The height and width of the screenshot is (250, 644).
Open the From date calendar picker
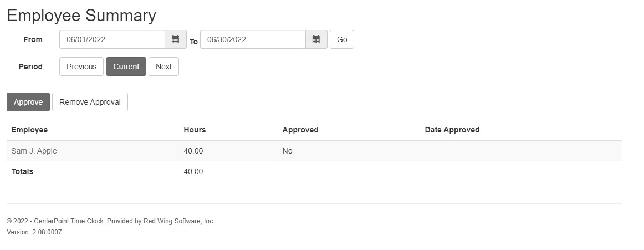(175, 39)
